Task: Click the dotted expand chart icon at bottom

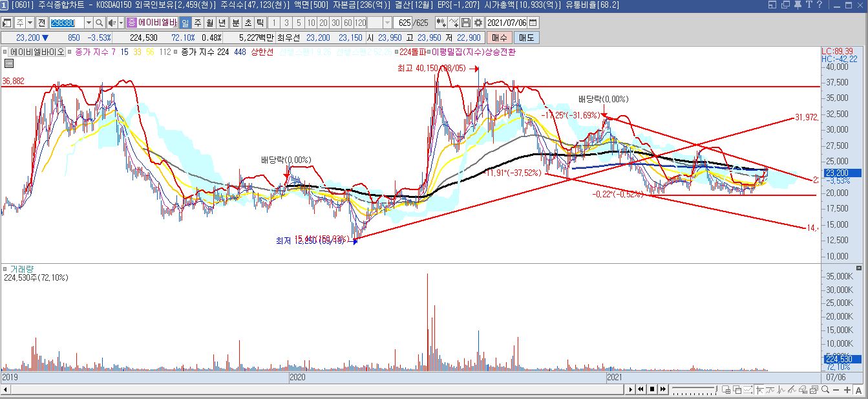Action: [x=748, y=389]
